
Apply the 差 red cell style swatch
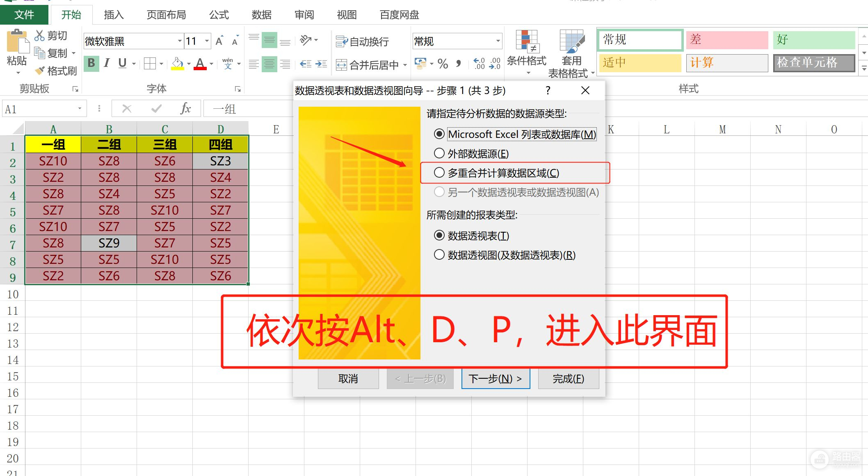[726, 40]
